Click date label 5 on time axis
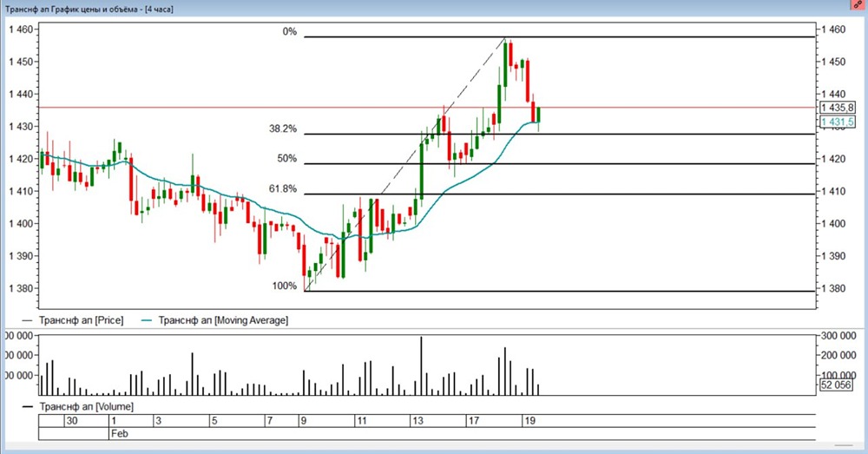The image size is (868, 454). pyautogui.click(x=214, y=421)
